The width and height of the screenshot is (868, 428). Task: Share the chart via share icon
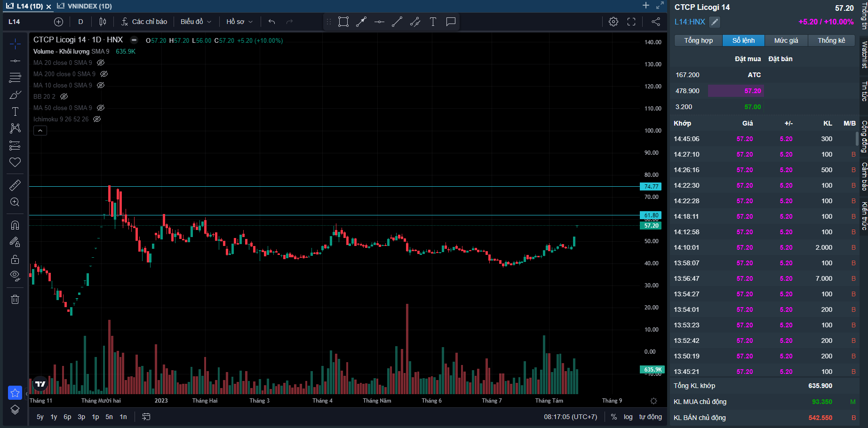[x=656, y=22]
